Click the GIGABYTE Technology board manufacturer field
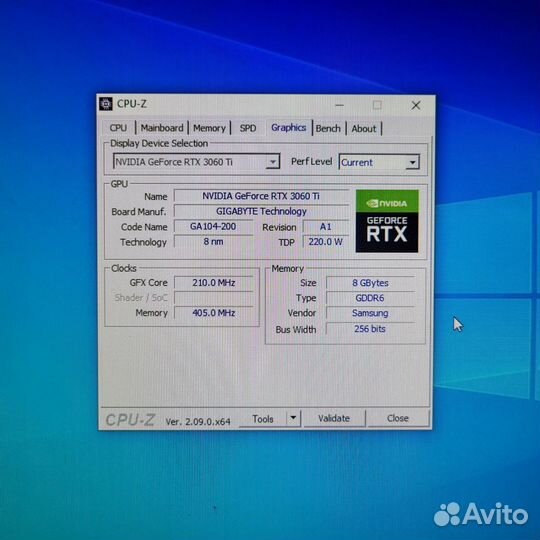This screenshot has width=540, height=540. pos(261,211)
